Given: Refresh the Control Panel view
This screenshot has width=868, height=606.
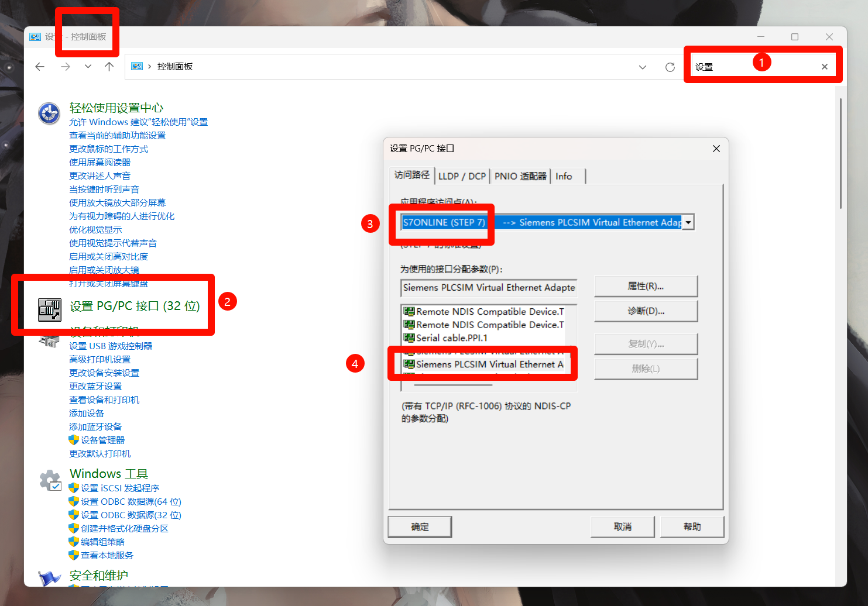Looking at the screenshot, I should pyautogui.click(x=670, y=67).
